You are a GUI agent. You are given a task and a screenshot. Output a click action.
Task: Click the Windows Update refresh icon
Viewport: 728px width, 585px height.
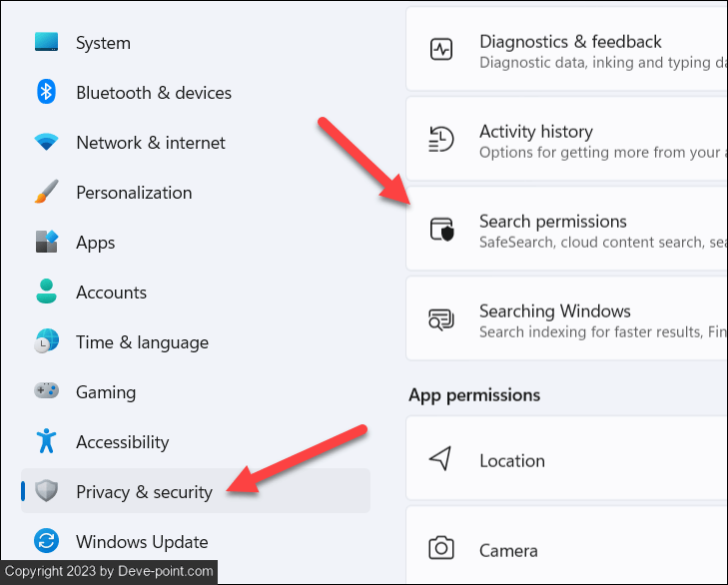tap(47, 542)
